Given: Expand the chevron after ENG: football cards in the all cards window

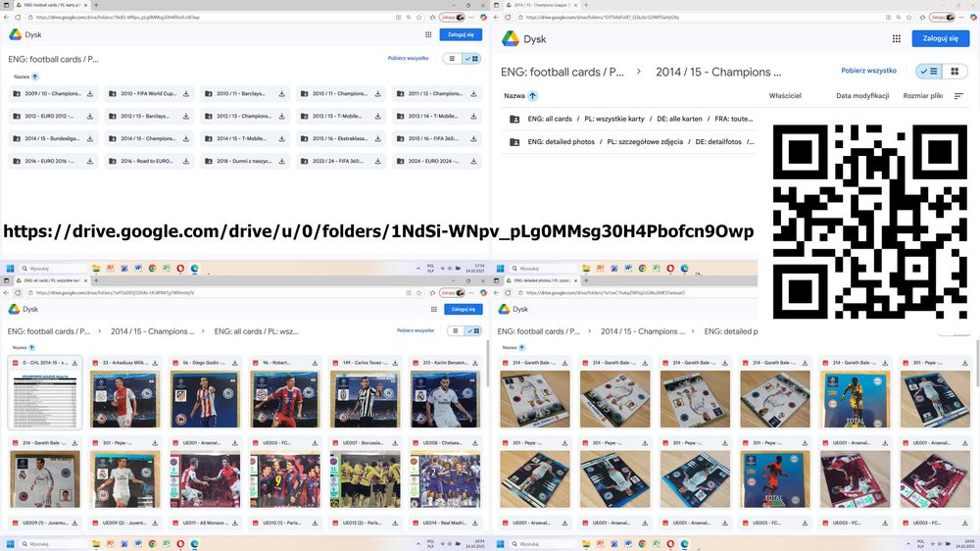Looking at the screenshot, I should click(99, 331).
